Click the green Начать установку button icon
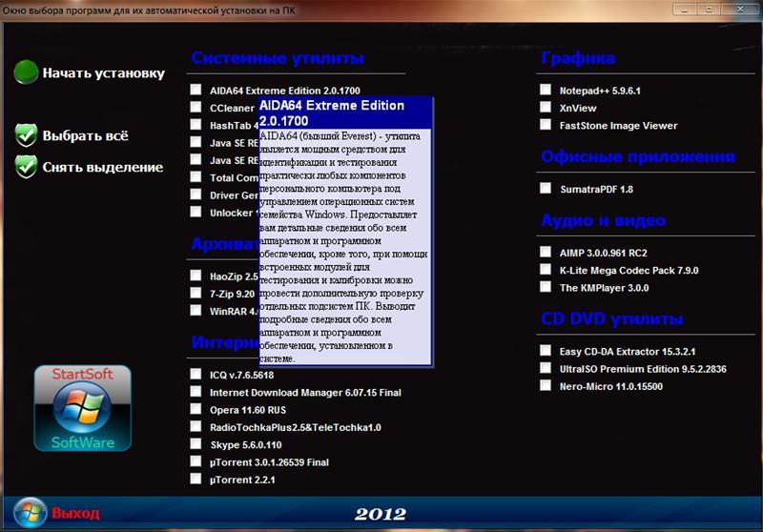This screenshot has height=532, width=763. click(x=27, y=72)
